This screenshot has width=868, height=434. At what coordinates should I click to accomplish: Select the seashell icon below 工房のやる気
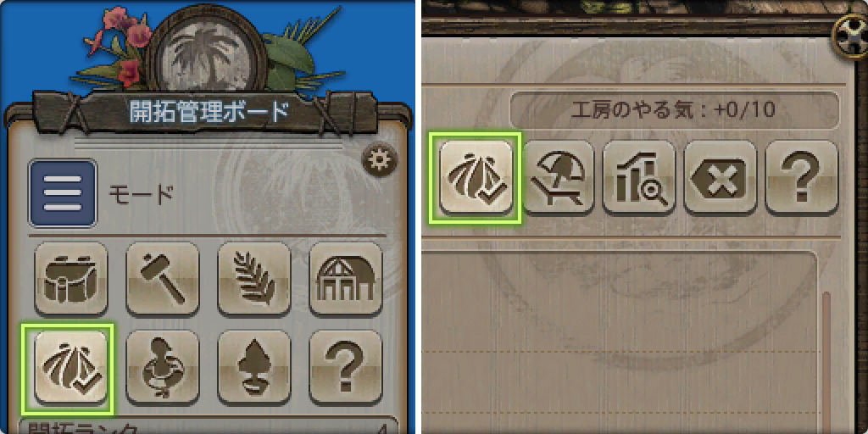(x=476, y=177)
